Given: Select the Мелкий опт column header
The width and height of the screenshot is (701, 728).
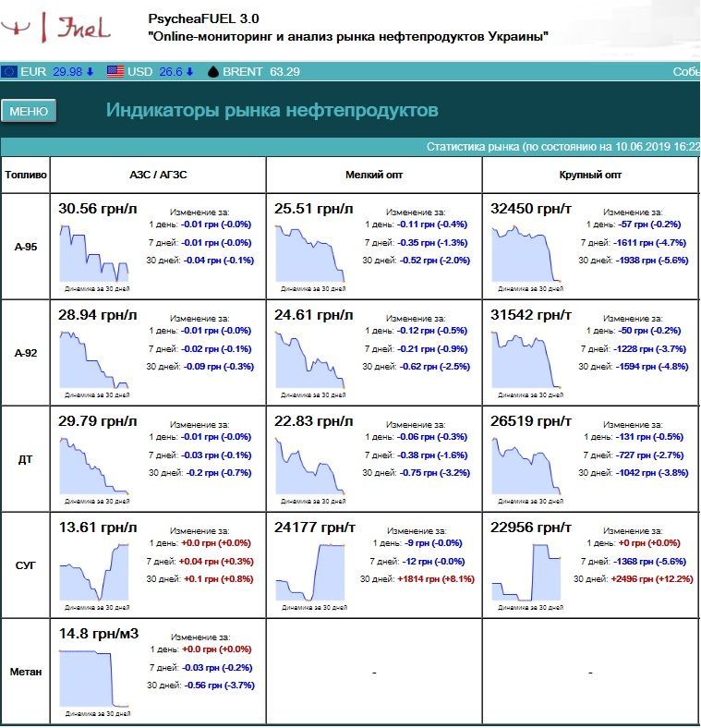Looking at the screenshot, I should (x=374, y=175).
